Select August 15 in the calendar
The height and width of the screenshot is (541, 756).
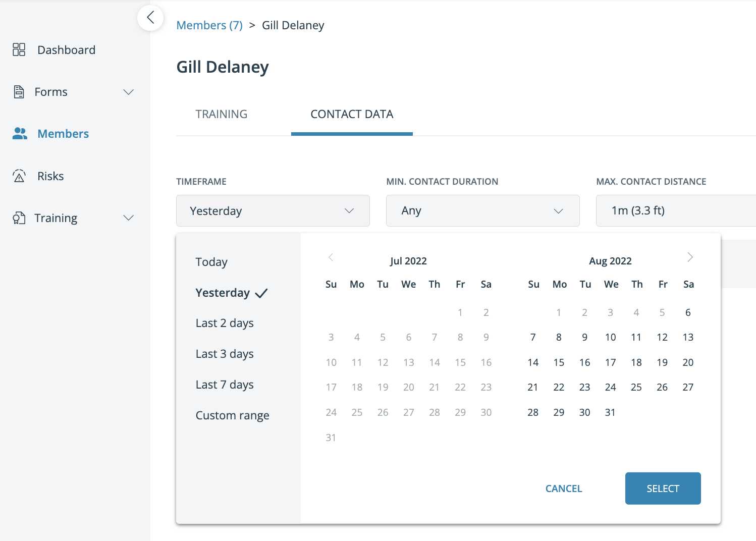559,362
